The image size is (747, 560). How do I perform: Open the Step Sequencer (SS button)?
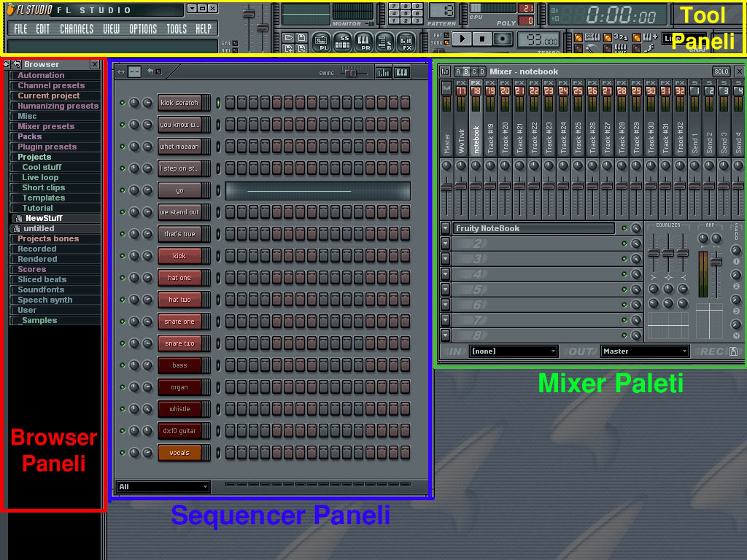pyautogui.click(x=343, y=42)
